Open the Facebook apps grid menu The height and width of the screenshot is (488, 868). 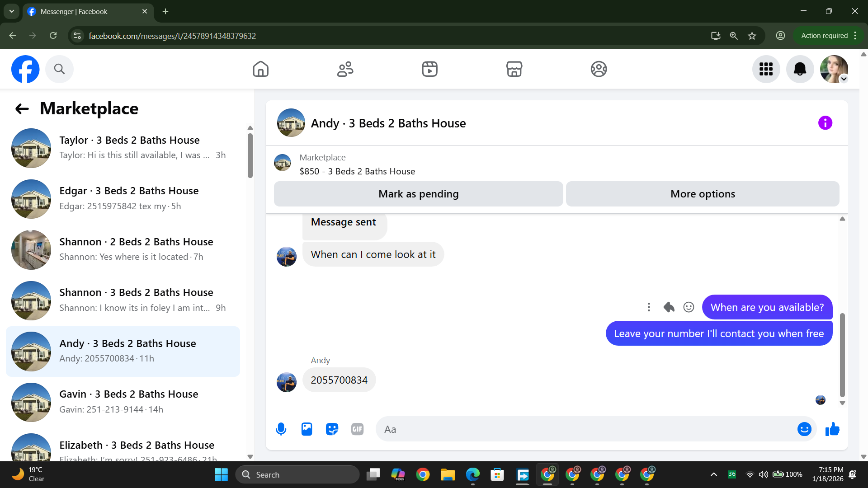(x=766, y=69)
